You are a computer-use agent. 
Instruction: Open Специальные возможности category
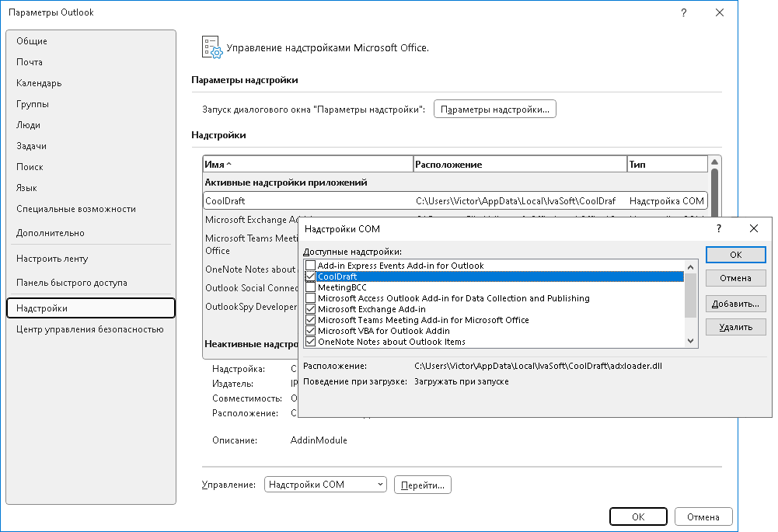(x=91, y=209)
